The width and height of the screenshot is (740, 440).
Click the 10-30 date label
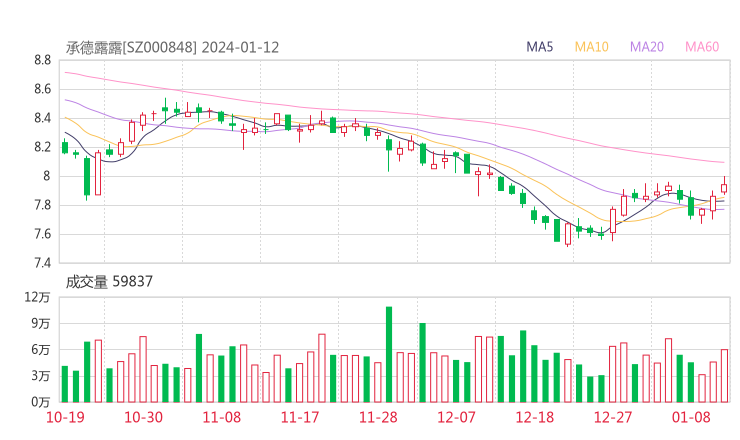click(143, 417)
